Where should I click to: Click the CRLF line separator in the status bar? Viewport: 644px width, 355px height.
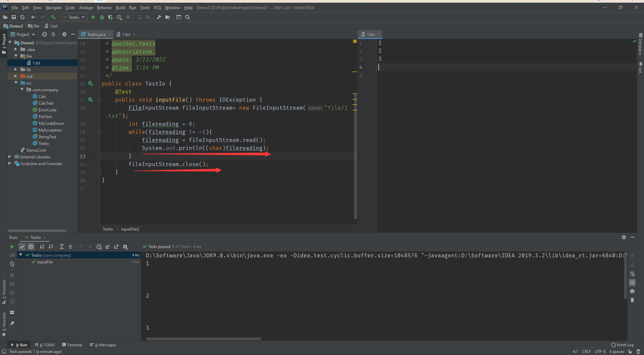pos(586,352)
